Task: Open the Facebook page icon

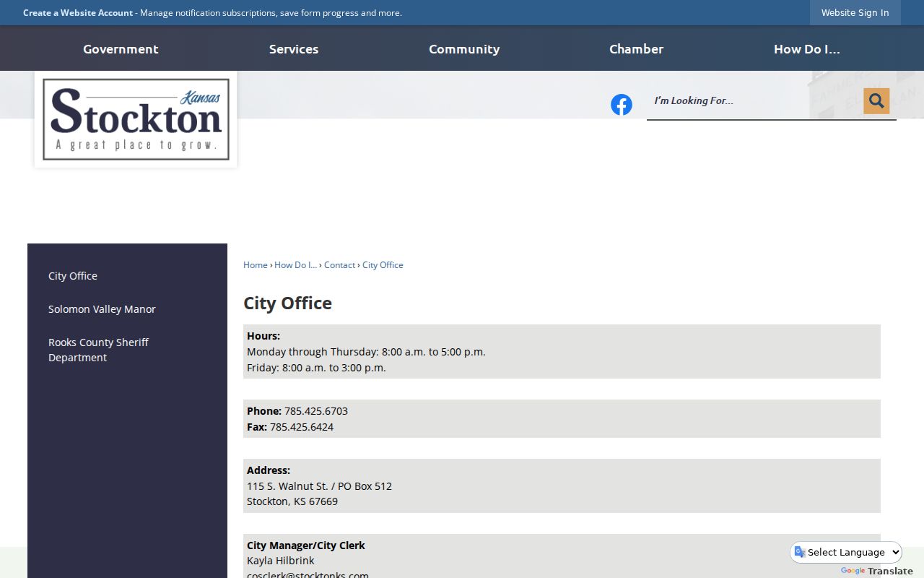Action: (x=622, y=105)
